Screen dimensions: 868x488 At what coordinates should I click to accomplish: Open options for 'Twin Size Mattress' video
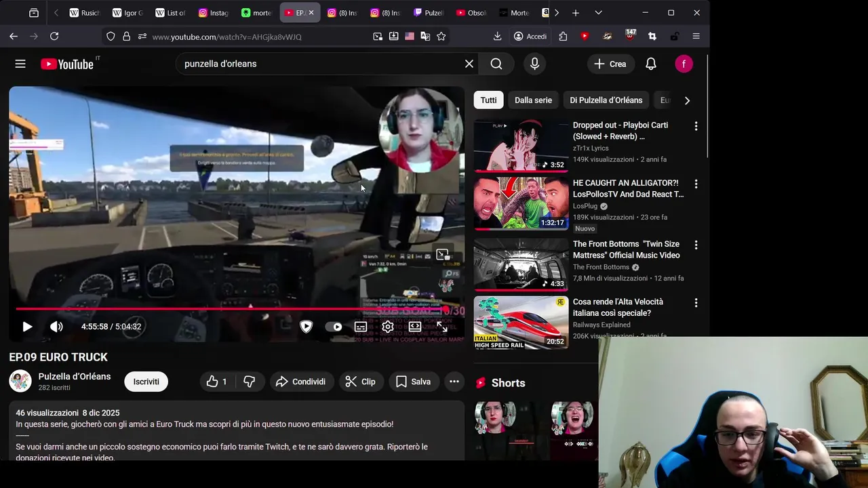pos(696,245)
